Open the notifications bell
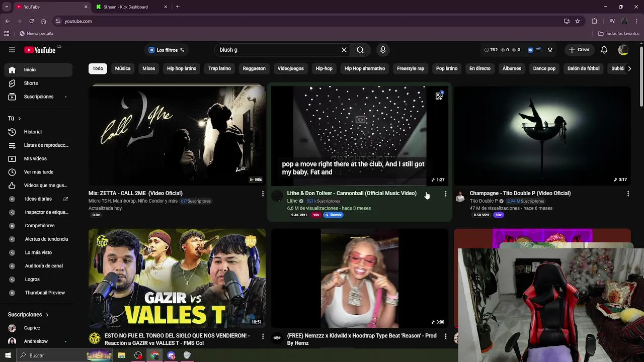The height and width of the screenshot is (362, 644). (x=604, y=50)
